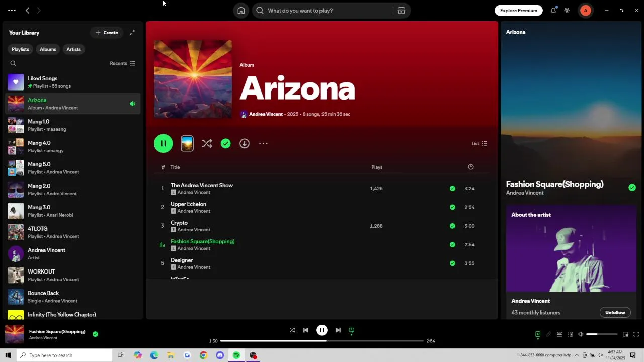Open the Create menu in Your Library

[107, 33]
